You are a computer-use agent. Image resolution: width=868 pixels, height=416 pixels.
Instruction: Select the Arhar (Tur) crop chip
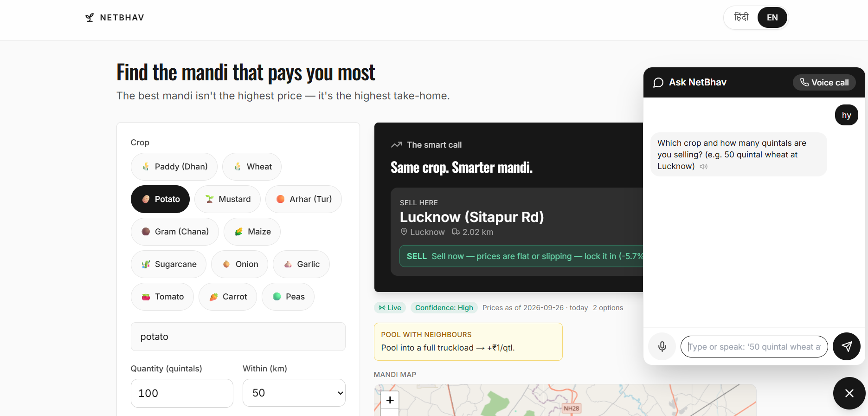303,199
